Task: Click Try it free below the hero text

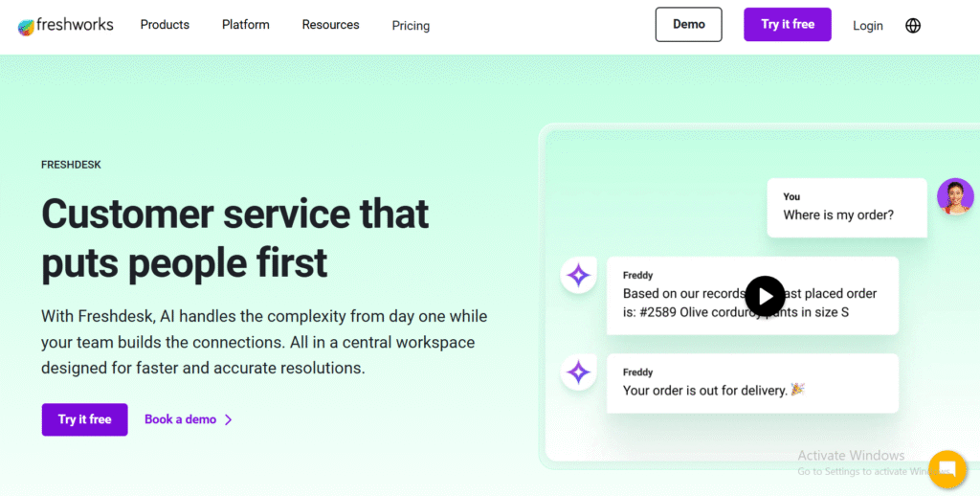Action: [x=84, y=419]
